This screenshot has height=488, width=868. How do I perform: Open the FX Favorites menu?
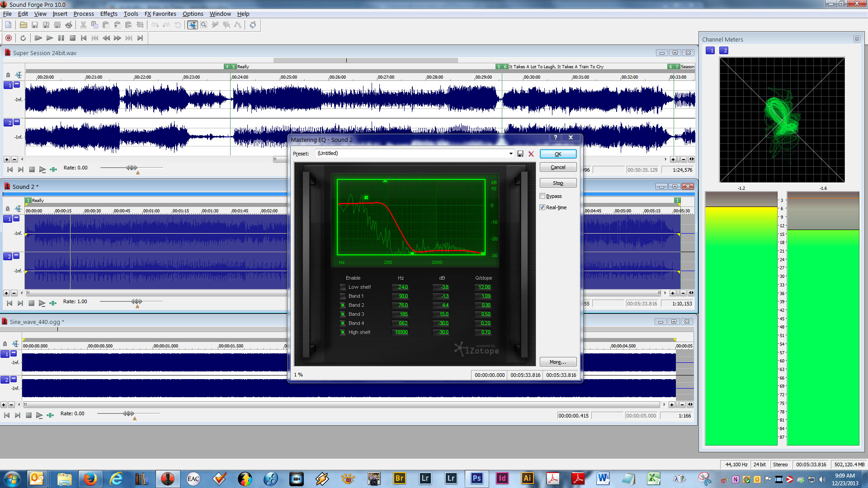(x=160, y=14)
